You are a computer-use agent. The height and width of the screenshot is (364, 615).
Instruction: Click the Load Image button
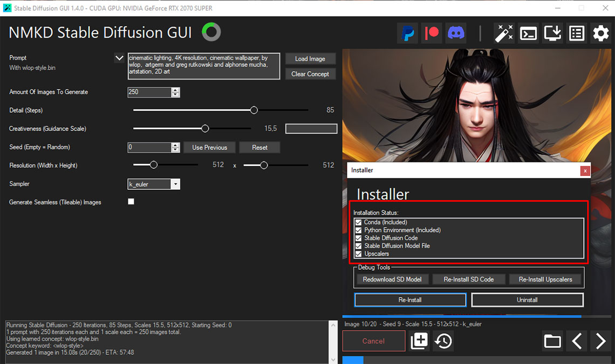[310, 59]
